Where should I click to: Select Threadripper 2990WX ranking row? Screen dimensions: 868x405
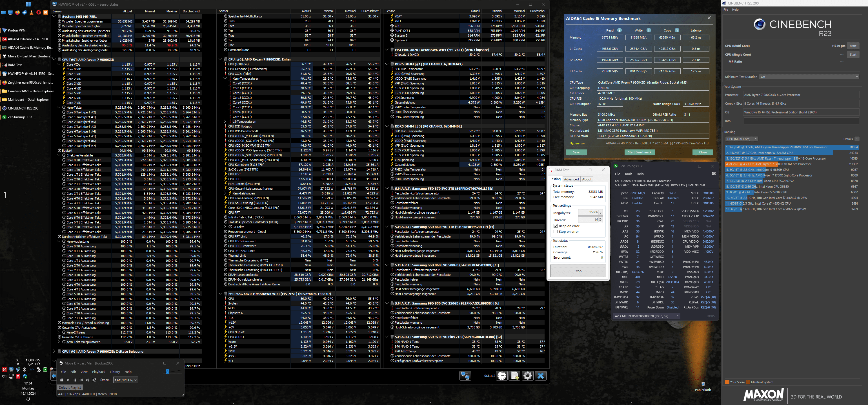tap(792, 147)
